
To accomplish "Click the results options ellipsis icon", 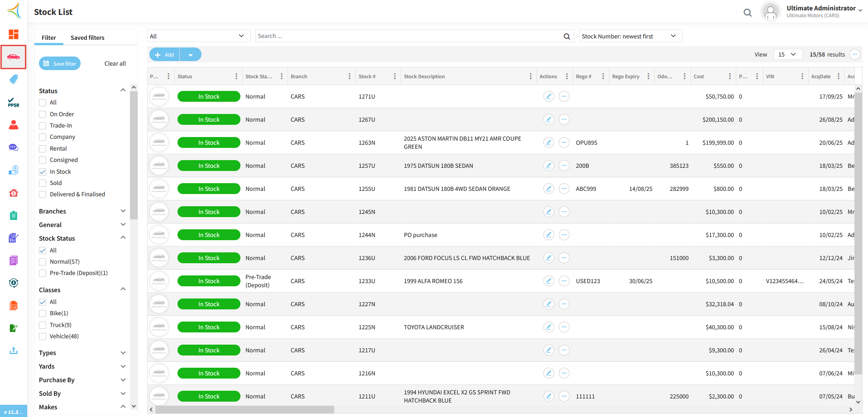I will tap(854, 54).
